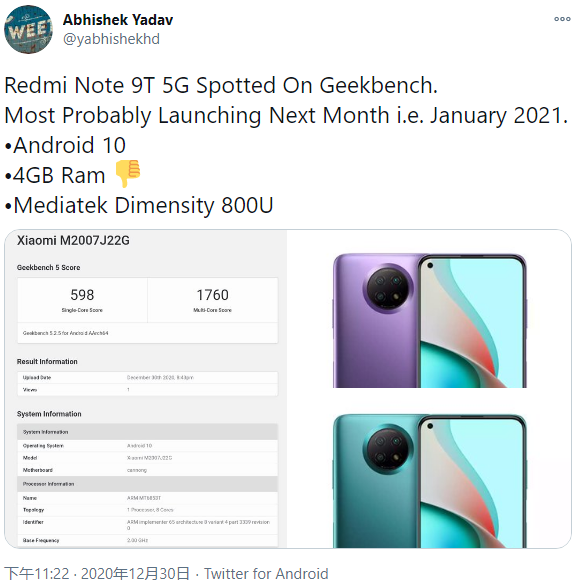The image size is (576, 586).
Task: Click the purple phone's camera module
Action: [x=388, y=287]
